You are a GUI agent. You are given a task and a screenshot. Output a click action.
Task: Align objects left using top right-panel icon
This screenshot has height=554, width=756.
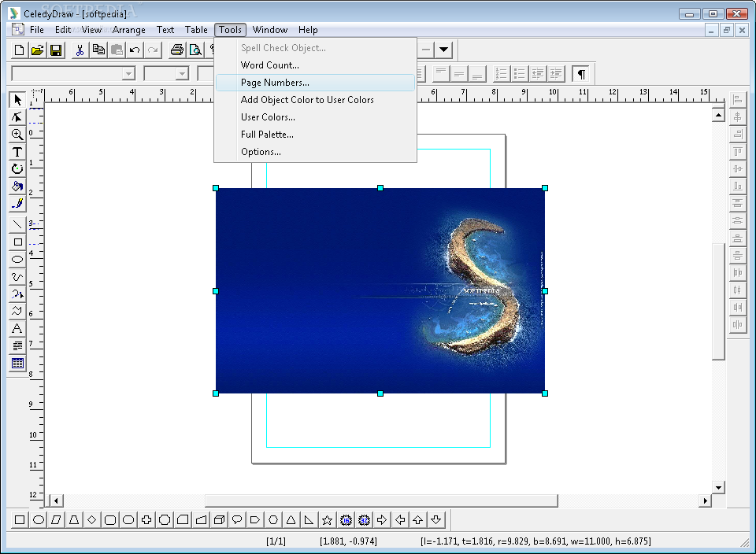pyautogui.click(x=738, y=100)
